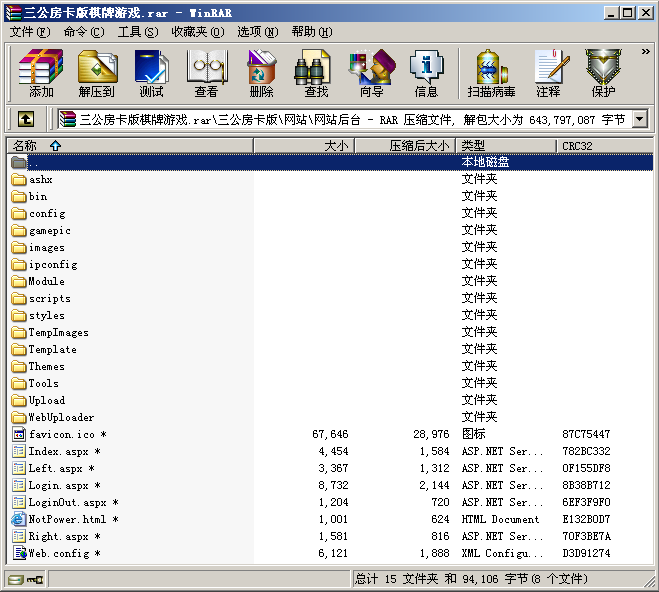Click the 扫描病毒 (Virus Scan) icon
The image size is (659, 592).
(x=490, y=73)
